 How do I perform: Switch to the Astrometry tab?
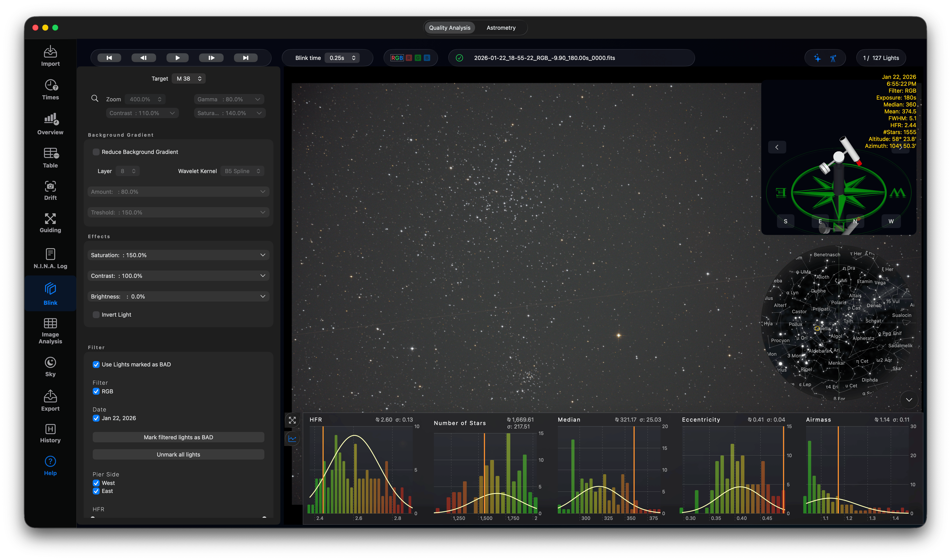click(x=501, y=28)
